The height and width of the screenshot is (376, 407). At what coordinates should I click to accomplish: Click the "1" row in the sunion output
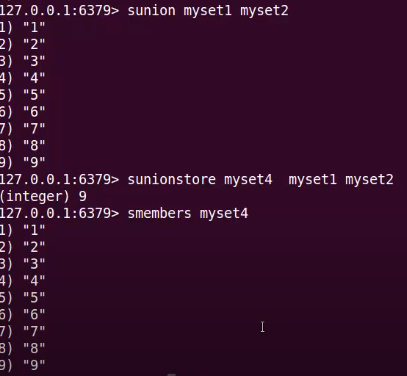click(x=22, y=27)
